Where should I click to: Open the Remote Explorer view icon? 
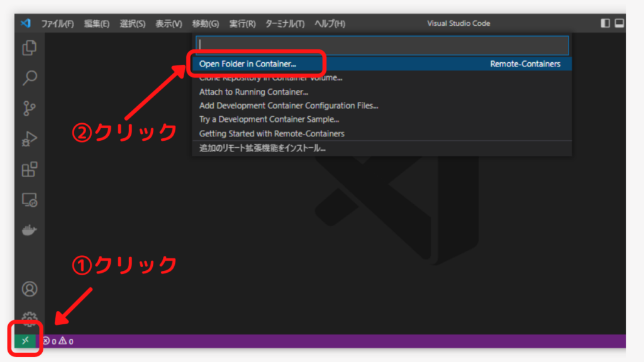(29, 200)
